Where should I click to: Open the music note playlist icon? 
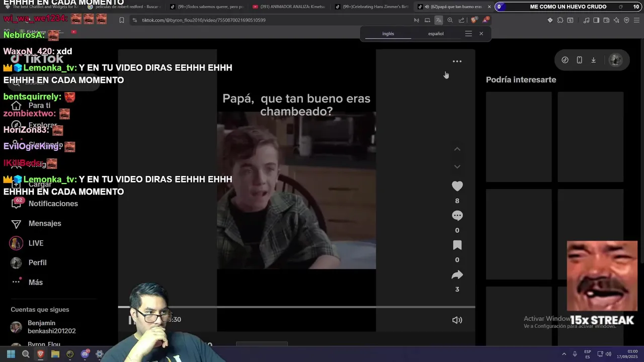[x=586, y=20]
